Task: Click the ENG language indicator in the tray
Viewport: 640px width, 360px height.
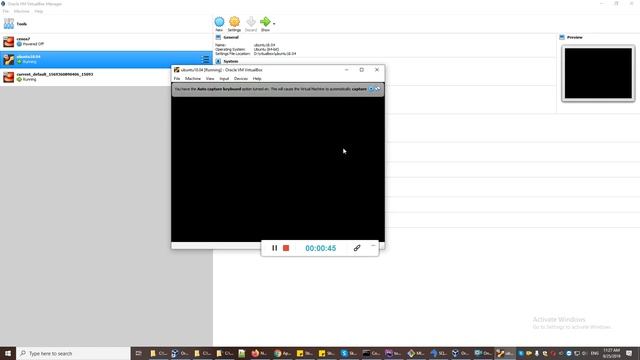Action: (594, 353)
